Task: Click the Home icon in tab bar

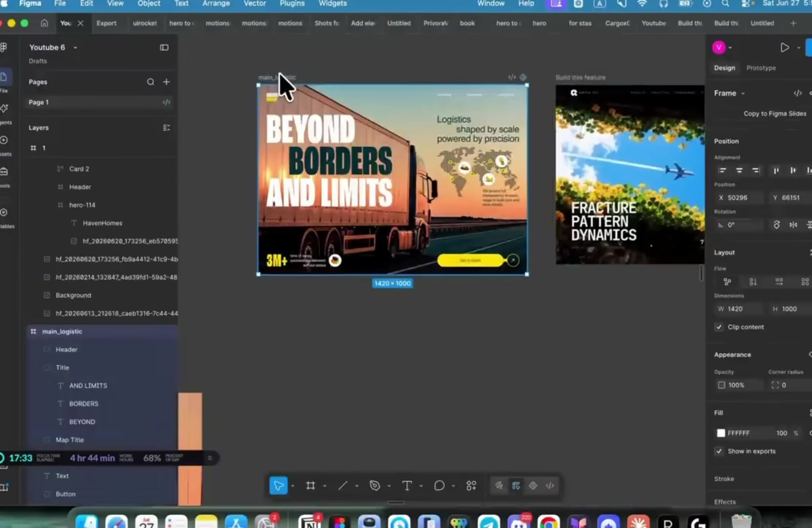Action: point(44,23)
